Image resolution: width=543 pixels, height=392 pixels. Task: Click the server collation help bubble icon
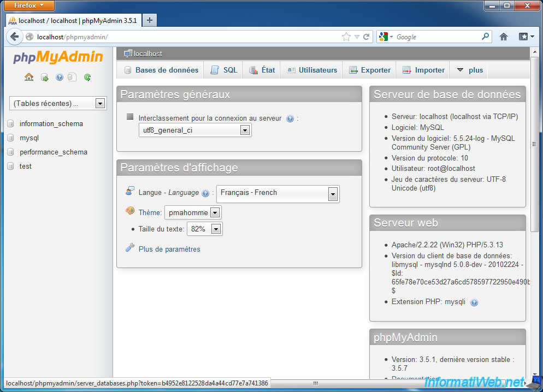point(289,118)
